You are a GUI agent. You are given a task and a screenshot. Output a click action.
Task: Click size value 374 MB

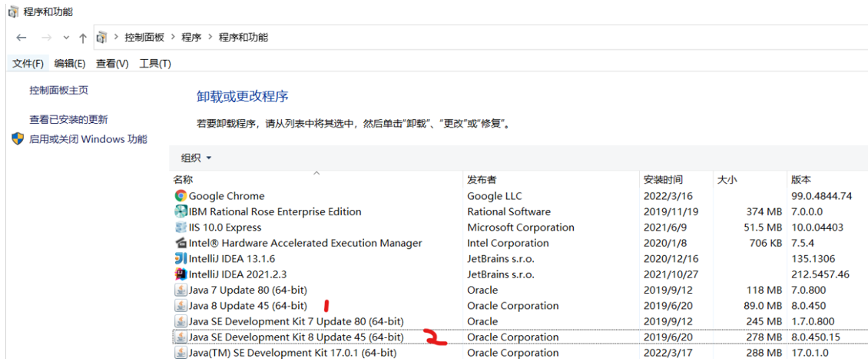[764, 211]
